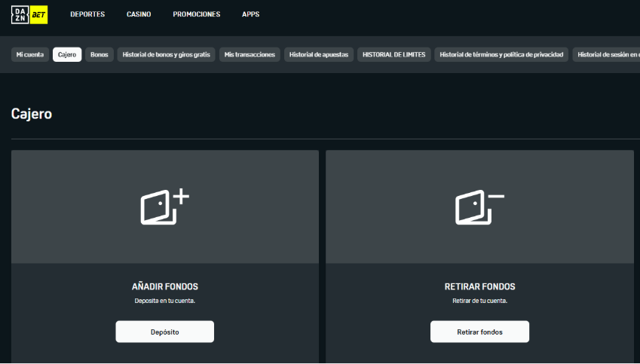Open Historial de bonos y giros gratis
The width and height of the screenshot is (640, 364).
click(x=166, y=55)
